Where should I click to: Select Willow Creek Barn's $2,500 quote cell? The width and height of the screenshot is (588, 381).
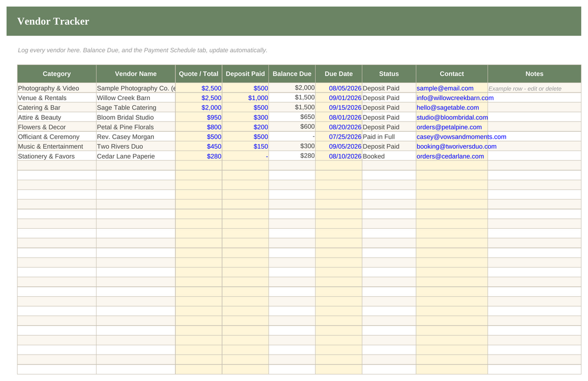point(199,98)
